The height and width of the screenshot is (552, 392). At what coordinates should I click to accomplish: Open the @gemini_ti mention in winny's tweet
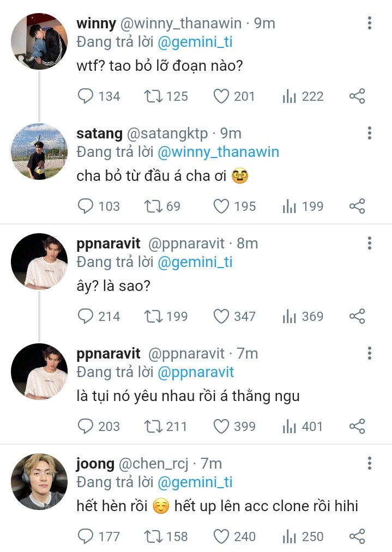click(195, 41)
